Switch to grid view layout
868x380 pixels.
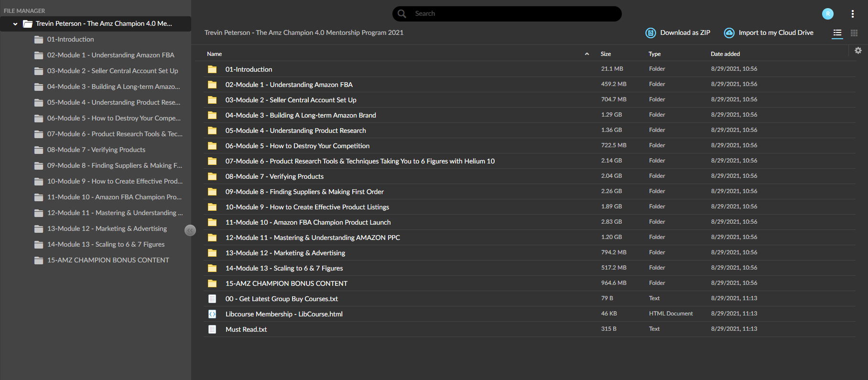(x=854, y=33)
